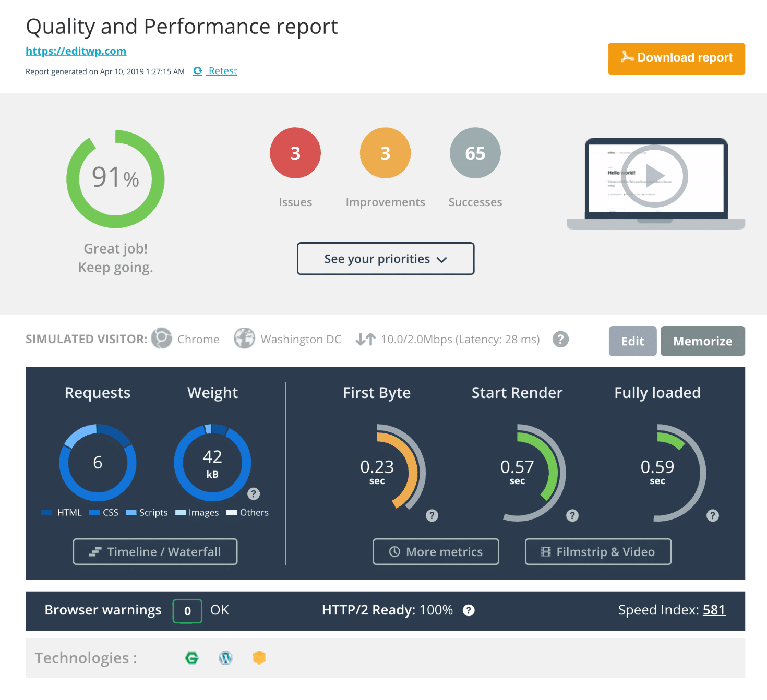Click the green G technology icon
Image resolution: width=767 pixels, height=700 pixels.
[x=191, y=658]
